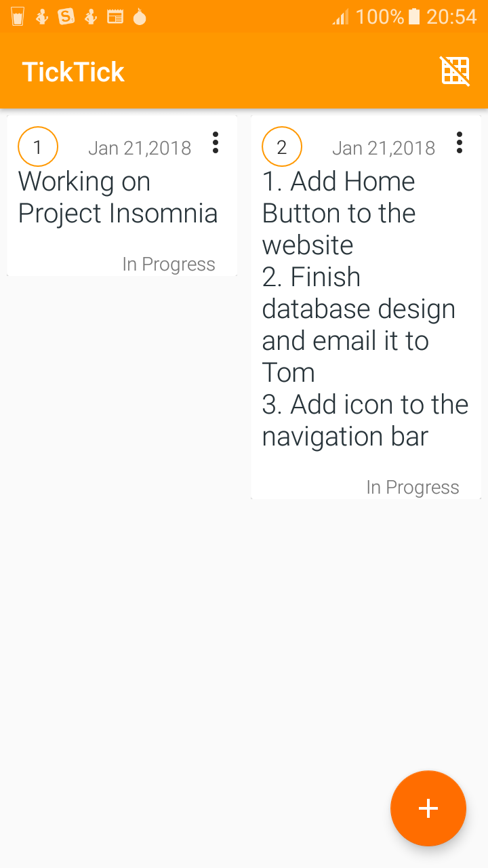Tap the cup-shaped first notification icon
488x868 pixels.
(18, 17)
